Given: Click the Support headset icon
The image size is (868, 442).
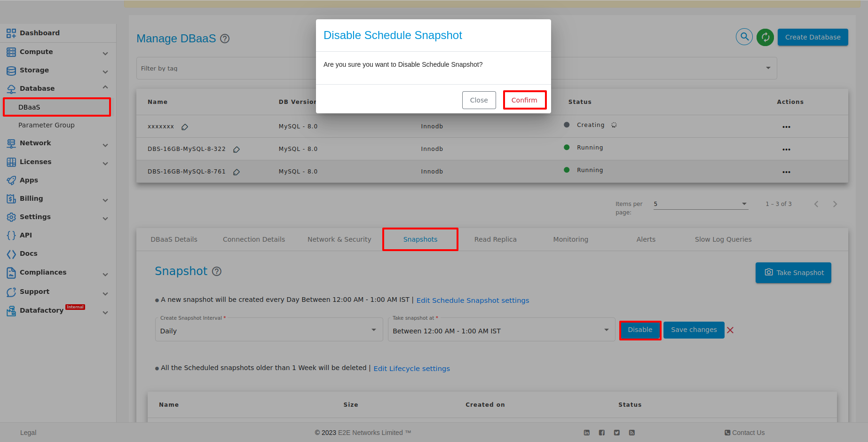Looking at the screenshot, I should [x=11, y=292].
